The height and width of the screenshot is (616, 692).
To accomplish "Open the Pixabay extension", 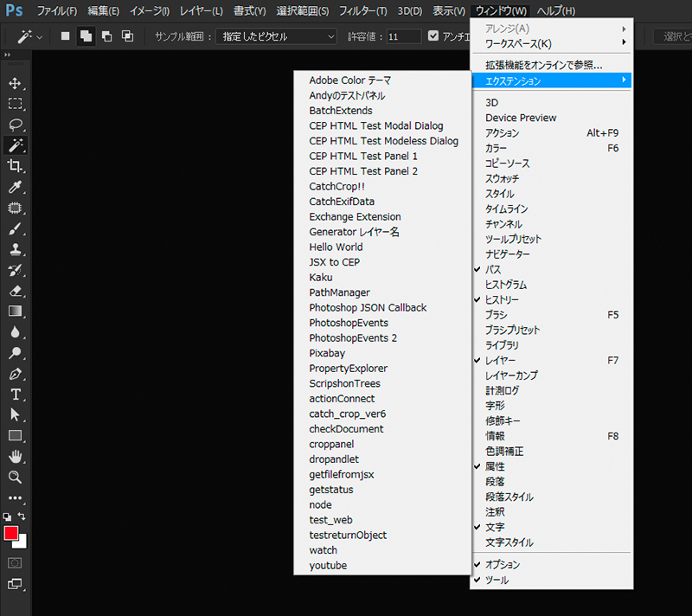I will (x=382, y=353).
